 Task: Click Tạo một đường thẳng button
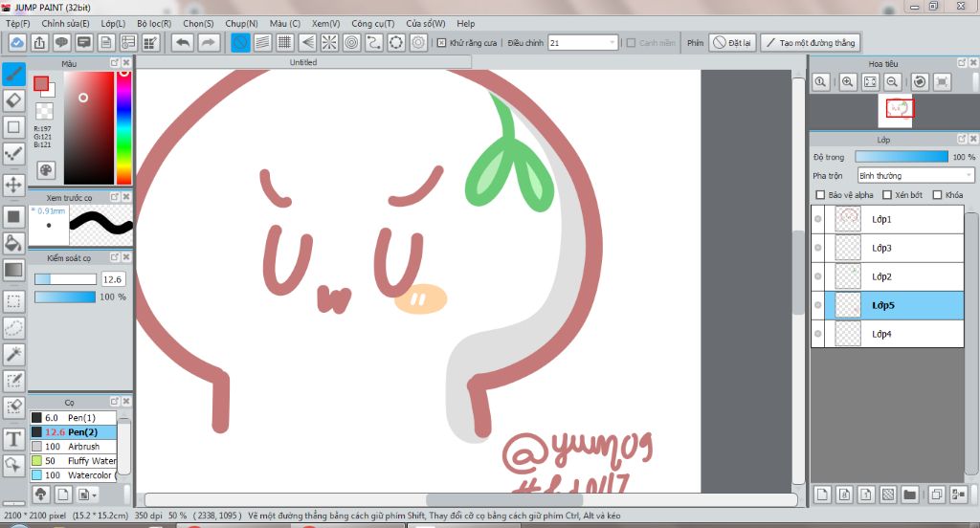[811, 42]
